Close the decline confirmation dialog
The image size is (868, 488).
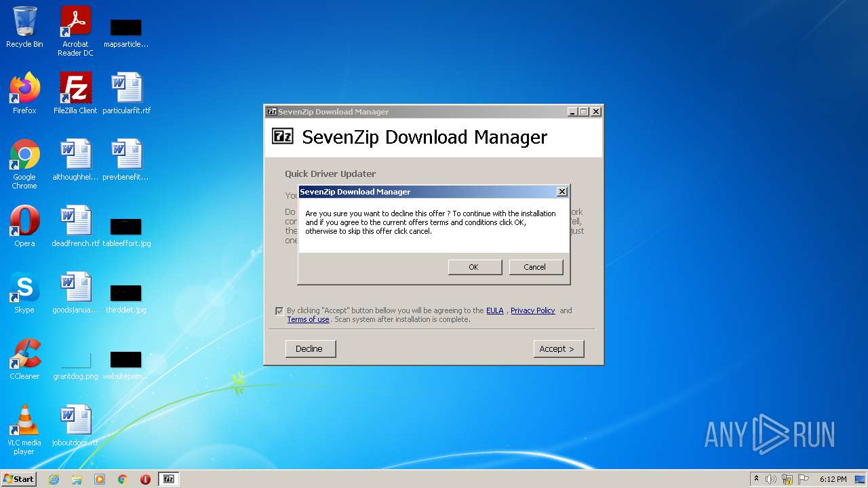click(x=561, y=192)
